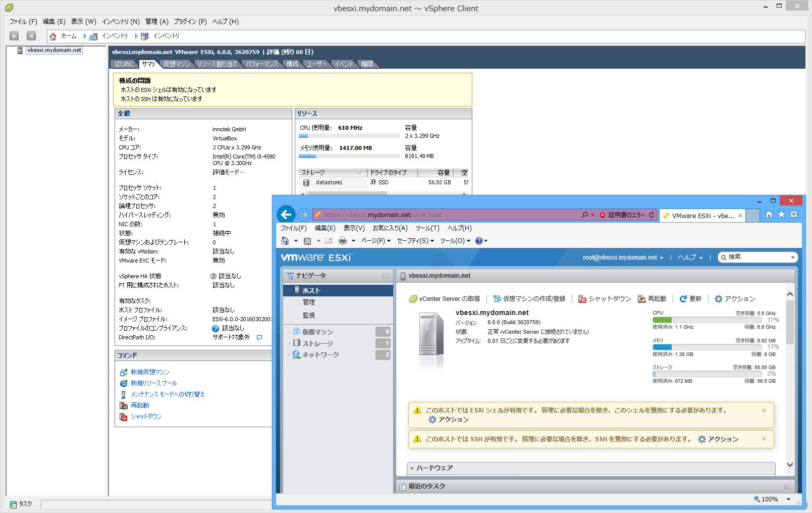The height and width of the screenshot is (513, 812).
Task: Click 新規リソース プール command link
Action: point(153,383)
